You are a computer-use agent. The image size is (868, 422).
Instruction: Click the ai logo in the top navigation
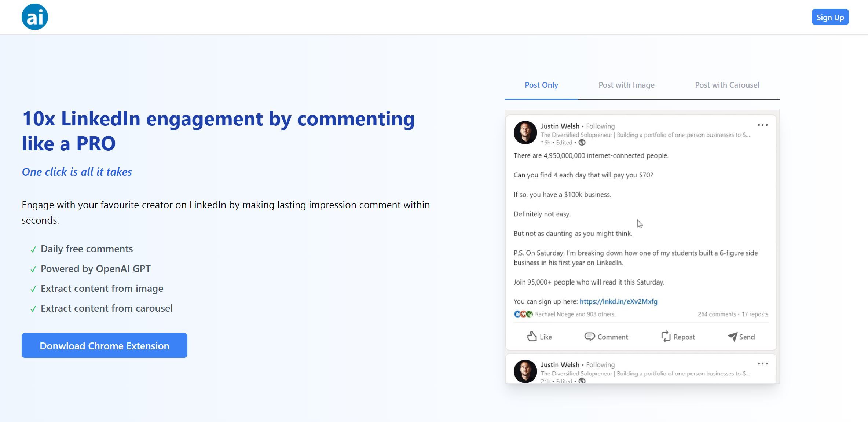[35, 16]
